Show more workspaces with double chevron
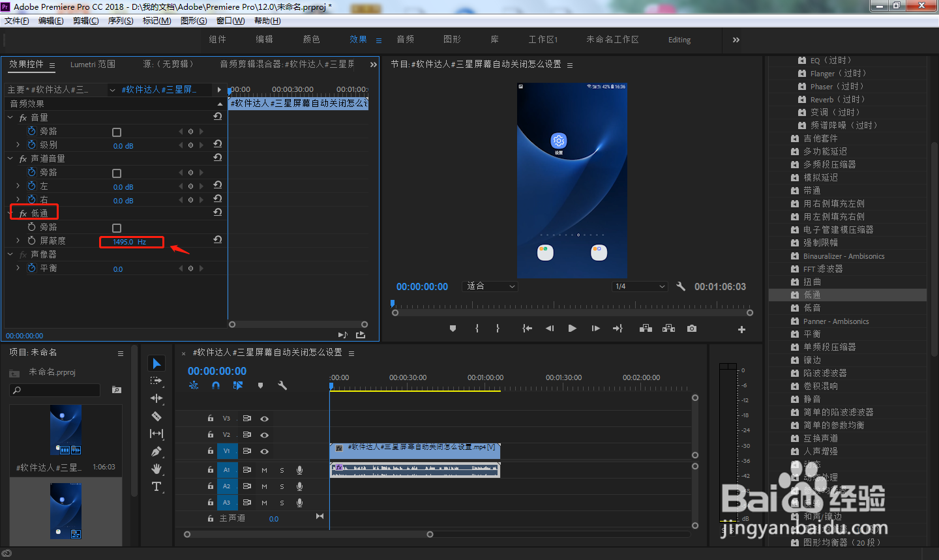The width and height of the screenshot is (939, 560). pyautogui.click(x=736, y=40)
